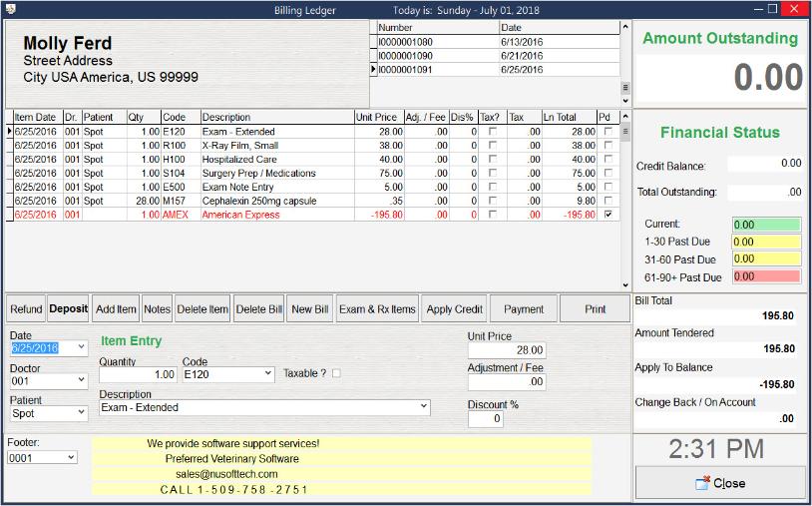Click the green Current balance field

tap(766, 225)
